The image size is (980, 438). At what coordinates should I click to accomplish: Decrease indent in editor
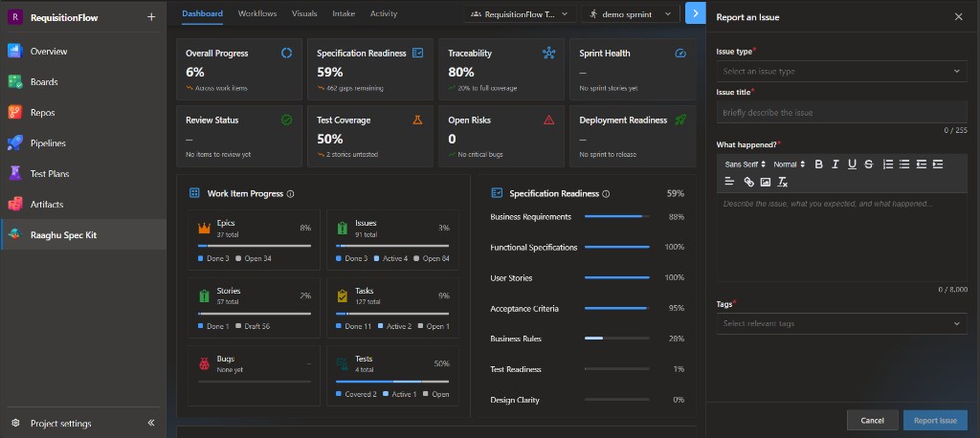point(922,164)
